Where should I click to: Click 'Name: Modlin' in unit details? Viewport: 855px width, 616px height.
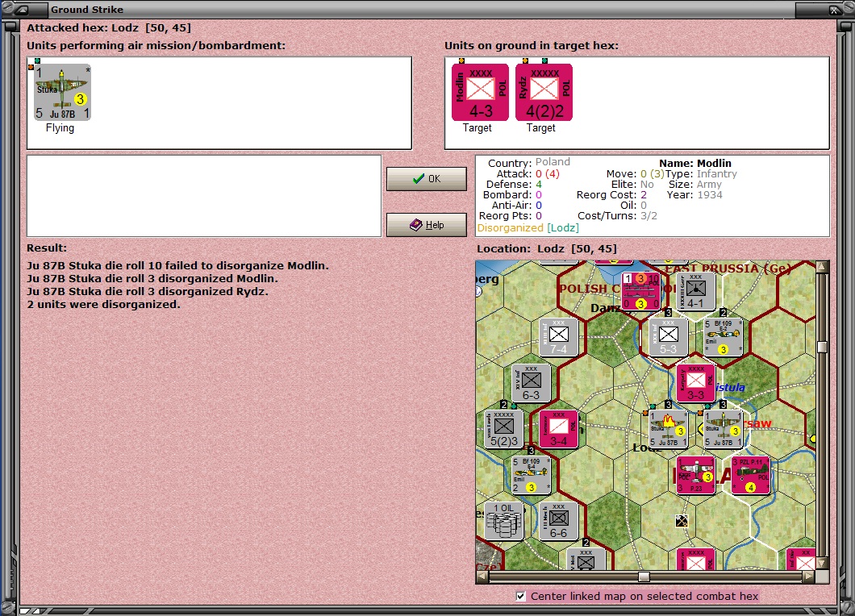pyautogui.click(x=695, y=163)
